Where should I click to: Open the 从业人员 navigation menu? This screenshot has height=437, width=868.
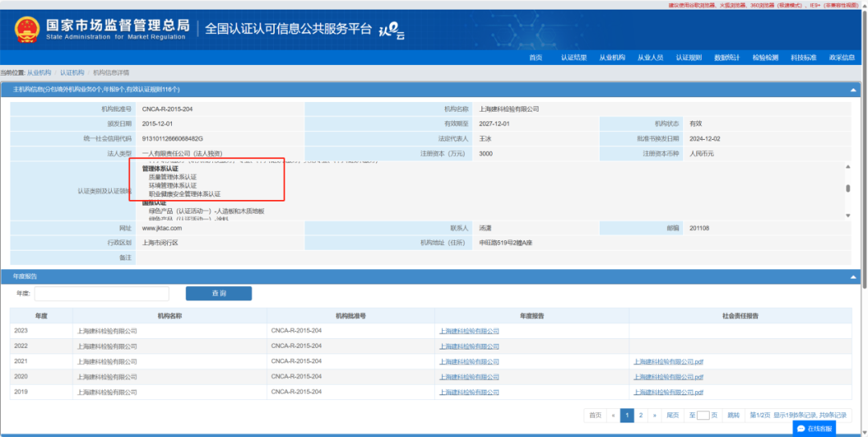[650, 58]
